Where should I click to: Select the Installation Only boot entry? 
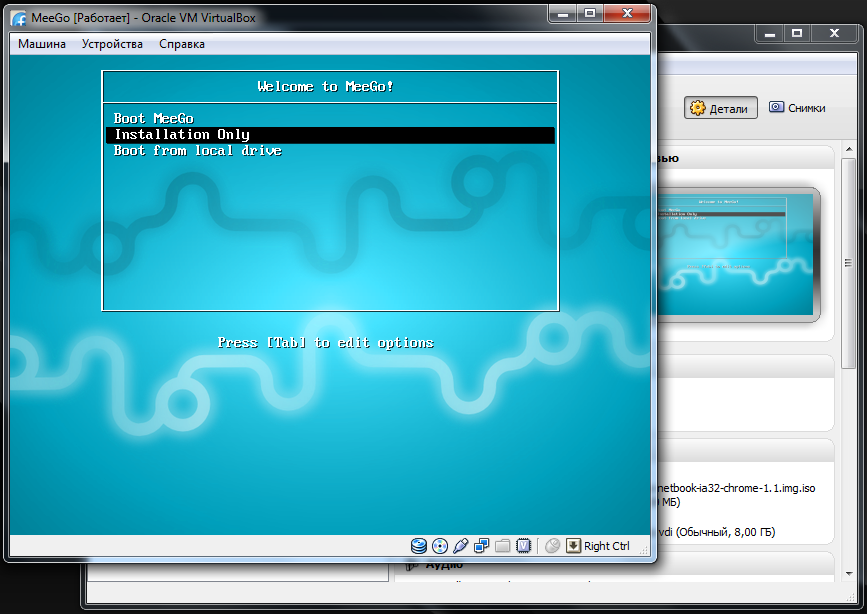tap(330, 135)
